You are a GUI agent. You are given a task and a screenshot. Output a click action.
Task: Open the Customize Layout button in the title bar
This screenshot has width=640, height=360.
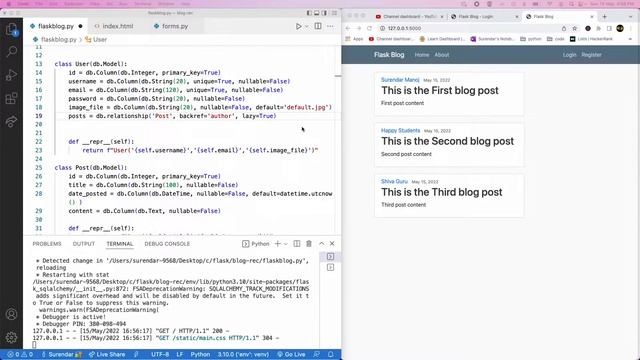[x=334, y=13]
